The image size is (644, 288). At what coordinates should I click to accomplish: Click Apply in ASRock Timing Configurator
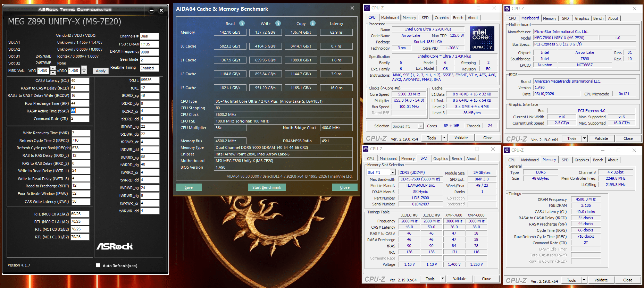point(101,71)
